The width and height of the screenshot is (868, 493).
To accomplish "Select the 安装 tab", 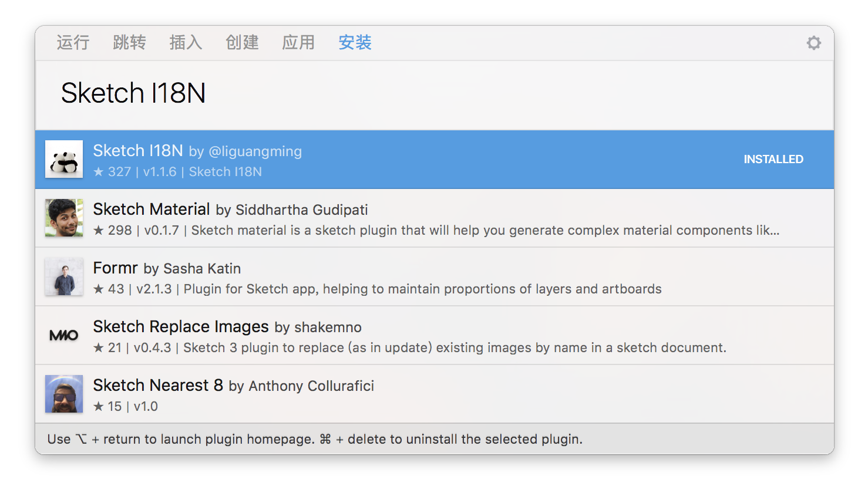I will [x=355, y=42].
